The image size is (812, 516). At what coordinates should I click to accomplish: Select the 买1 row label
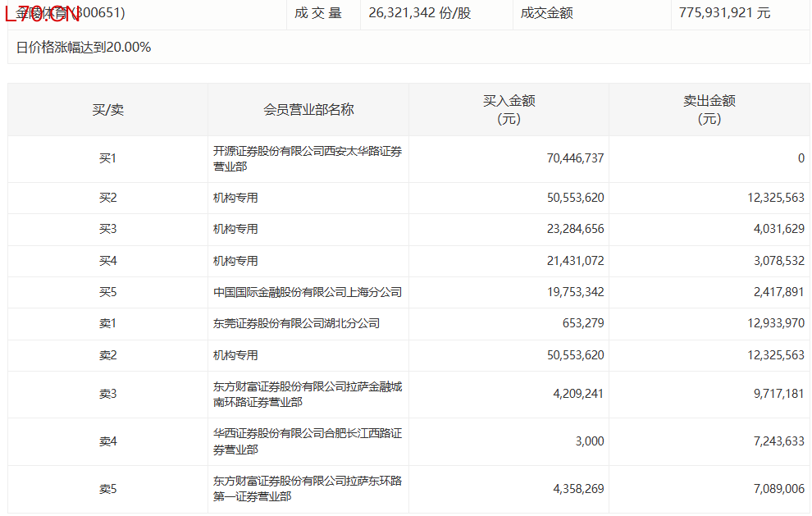pyautogui.click(x=107, y=158)
